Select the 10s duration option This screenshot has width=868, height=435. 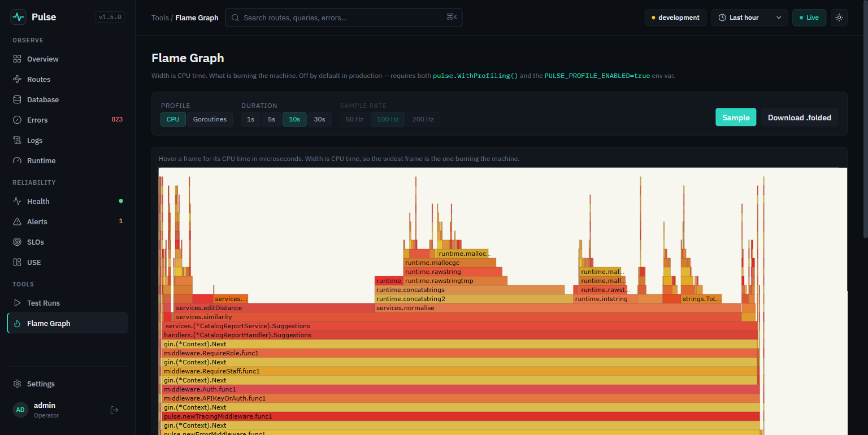click(295, 119)
